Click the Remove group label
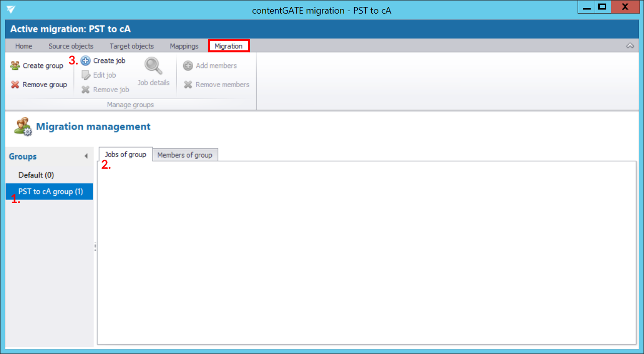The width and height of the screenshot is (644, 354). [x=45, y=85]
